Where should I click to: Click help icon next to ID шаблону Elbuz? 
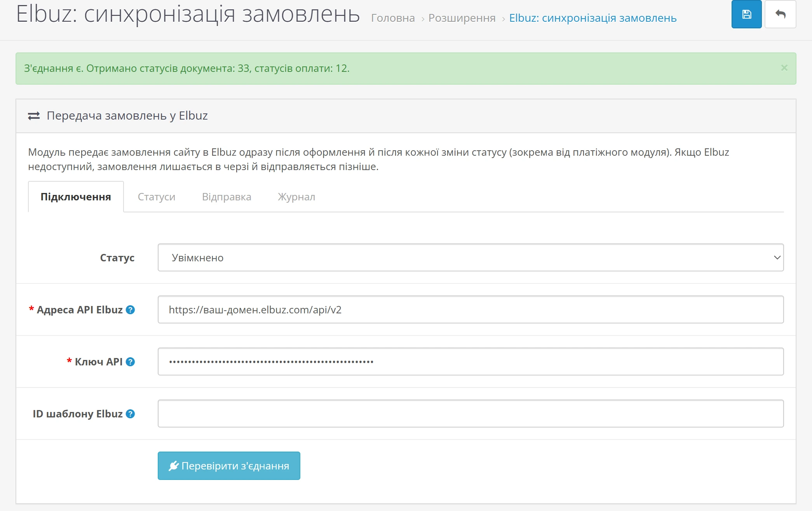pos(131,414)
